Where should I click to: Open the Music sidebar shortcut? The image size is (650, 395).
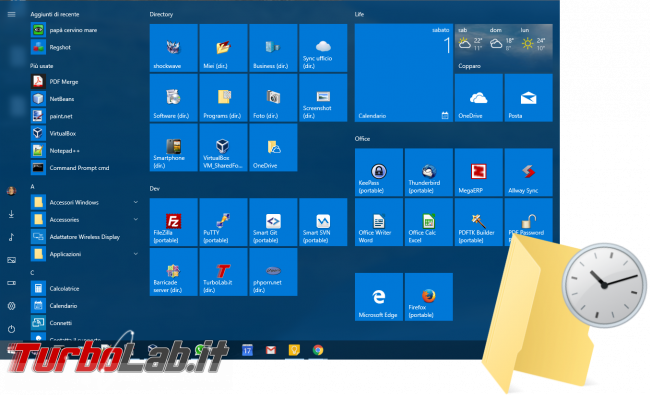12,237
